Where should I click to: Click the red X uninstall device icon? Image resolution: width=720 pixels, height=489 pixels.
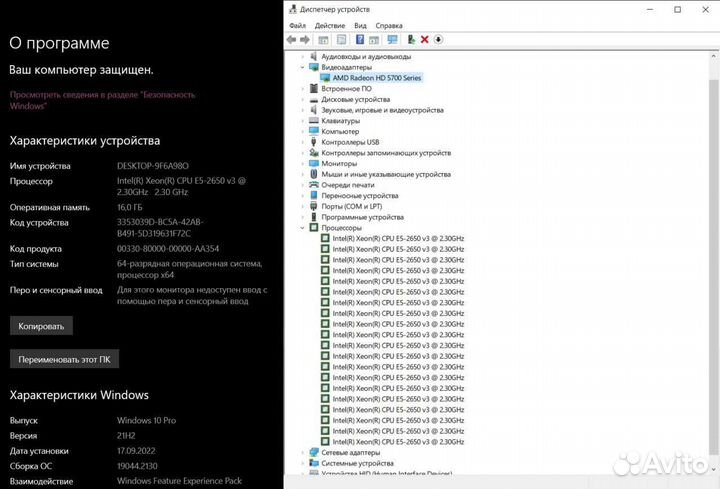coord(424,40)
